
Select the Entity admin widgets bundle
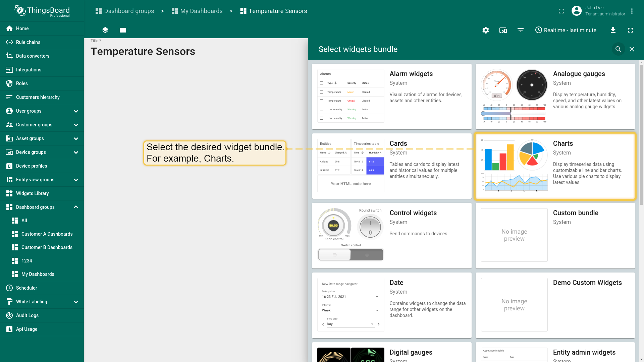[x=555, y=352]
